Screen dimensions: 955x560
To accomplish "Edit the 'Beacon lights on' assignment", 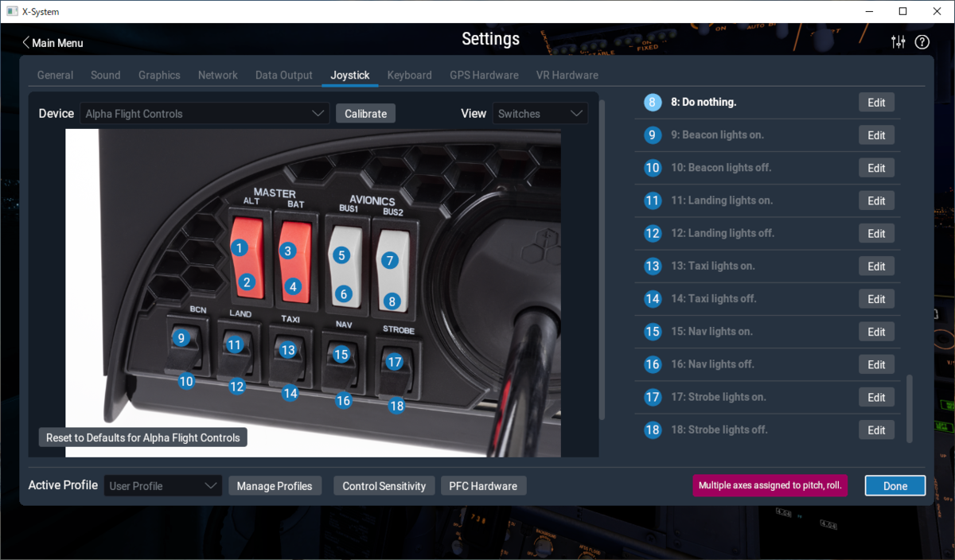I will click(x=876, y=135).
